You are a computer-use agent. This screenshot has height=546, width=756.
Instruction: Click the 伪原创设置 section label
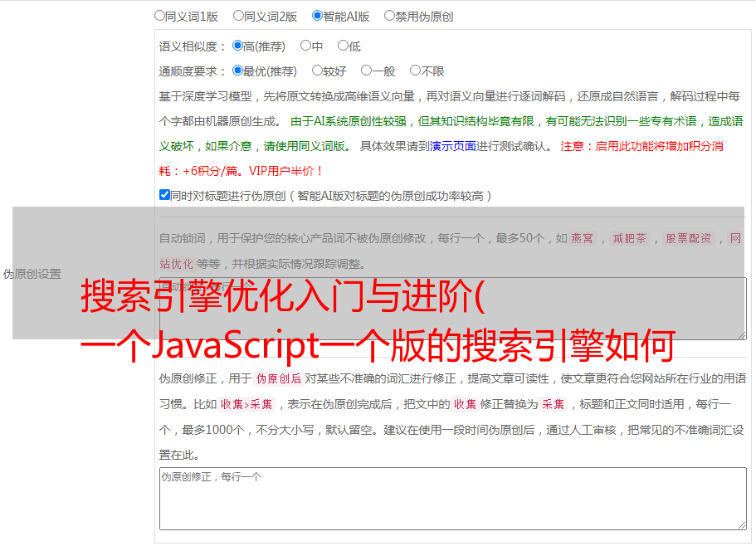pos(32,274)
